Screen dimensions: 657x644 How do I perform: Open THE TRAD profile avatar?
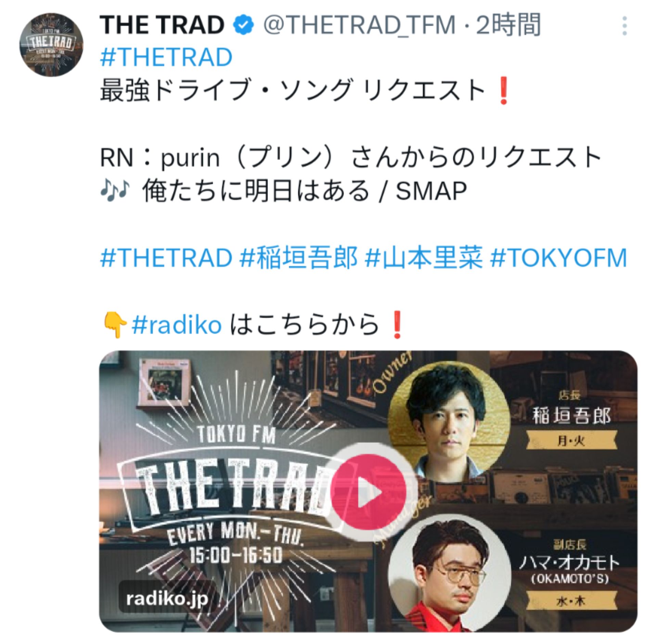click(51, 45)
